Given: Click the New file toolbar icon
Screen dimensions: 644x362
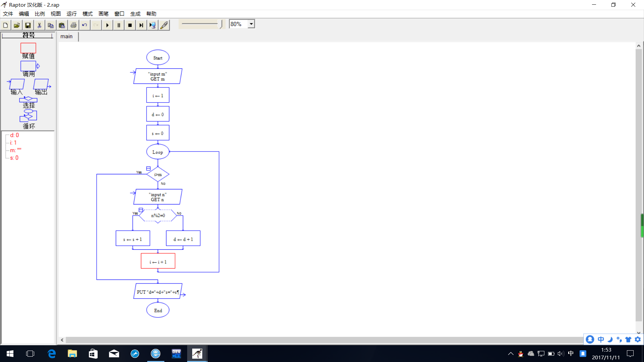Looking at the screenshot, I should tap(6, 25).
